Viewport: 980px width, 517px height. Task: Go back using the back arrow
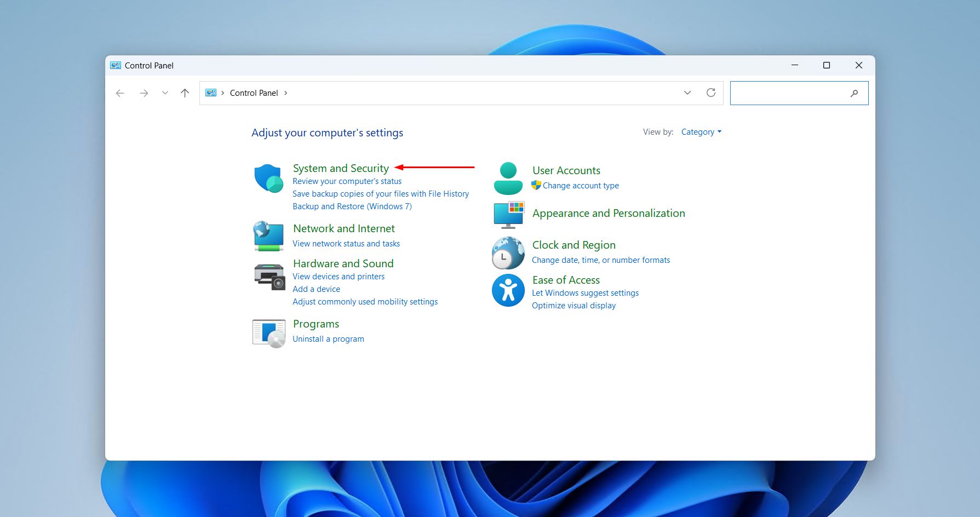tap(120, 93)
